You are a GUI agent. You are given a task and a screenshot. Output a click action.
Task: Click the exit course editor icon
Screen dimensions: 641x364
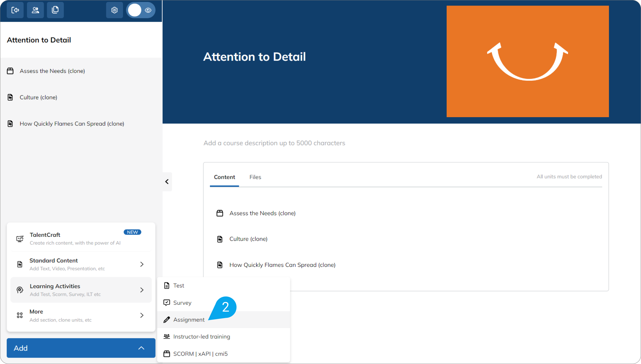click(15, 10)
